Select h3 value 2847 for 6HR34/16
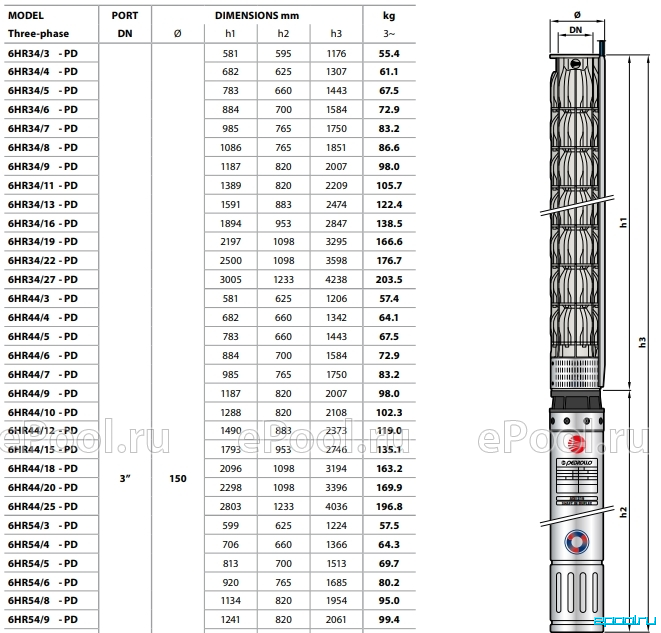This screenshot has height=633, width=661. click(x=336, y=223)
